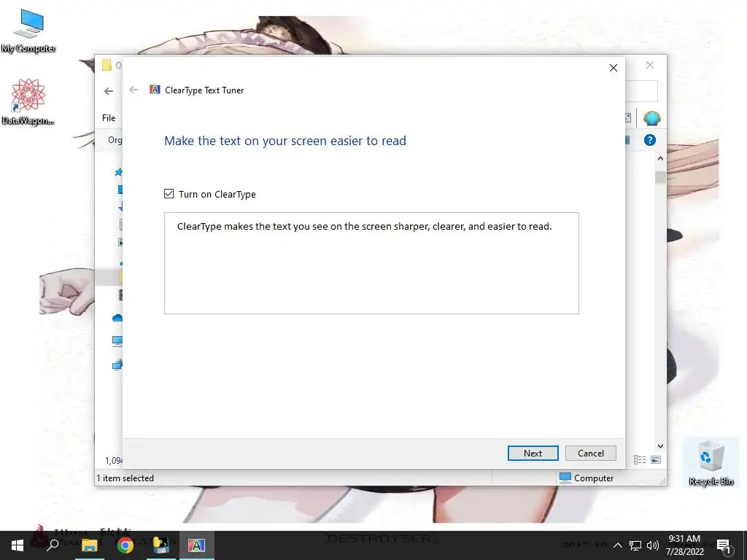747x560 pixels.
Task: Open the File menu in Explorer window
Action: [109, 117]
